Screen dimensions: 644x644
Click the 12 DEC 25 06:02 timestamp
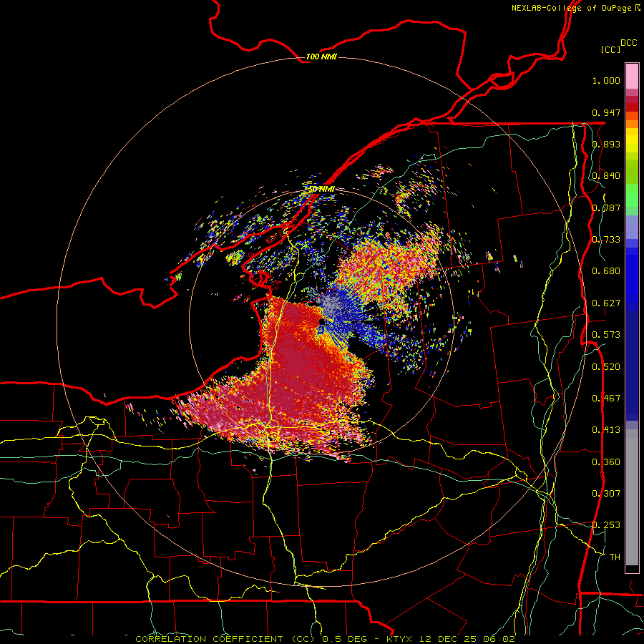click(x=467, y=639)
